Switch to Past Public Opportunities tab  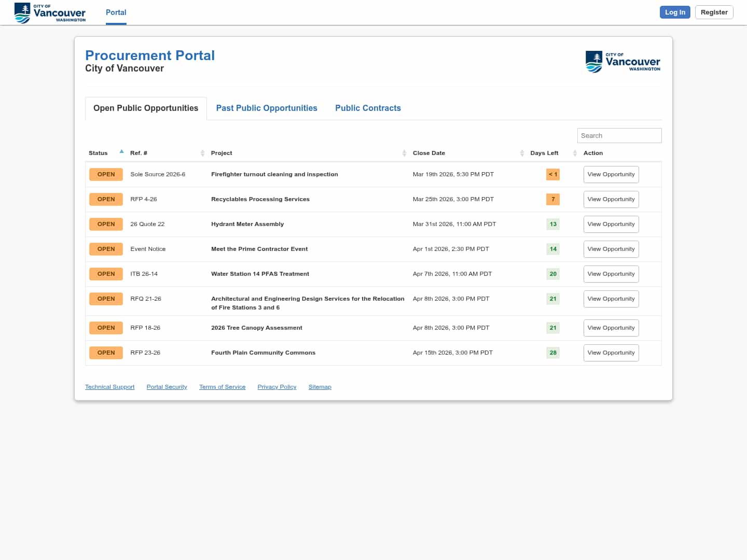coord(267,108)
